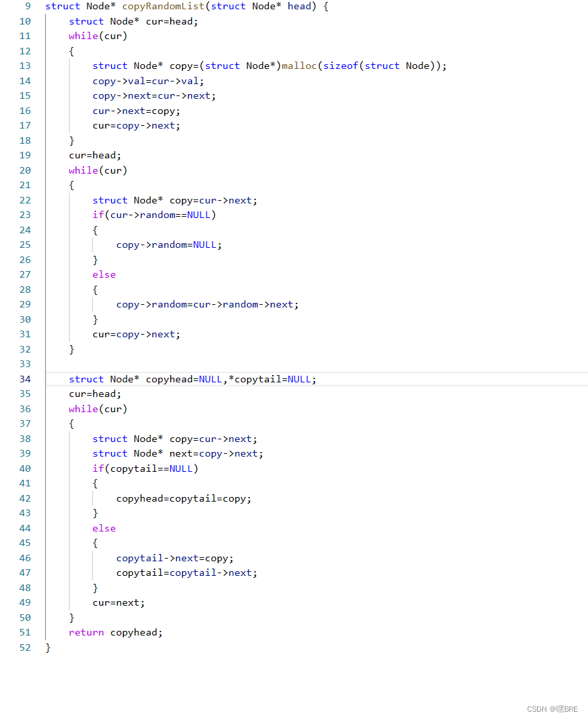
Task: Click the copyRandomList function name
Action: point(163,7)
